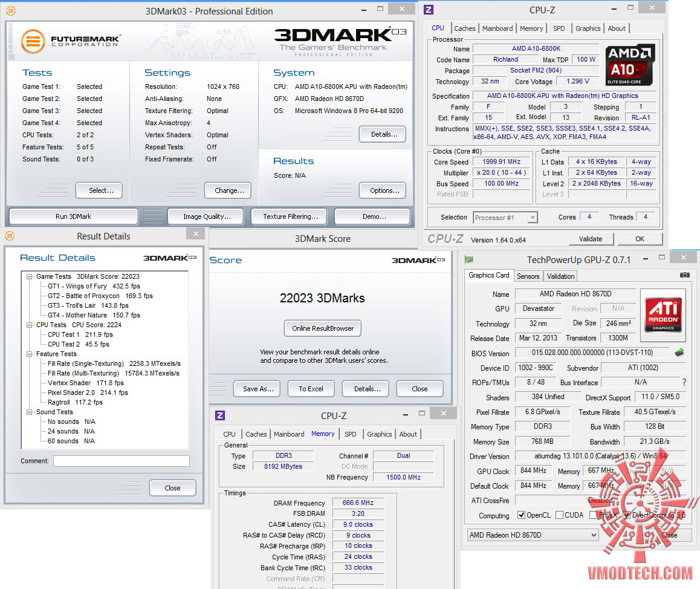The height and width of the screenshot is (589, 700).
Task: Click the GPU-Z Device ID 1002 - 990C field
Action: tap(535, 368)
